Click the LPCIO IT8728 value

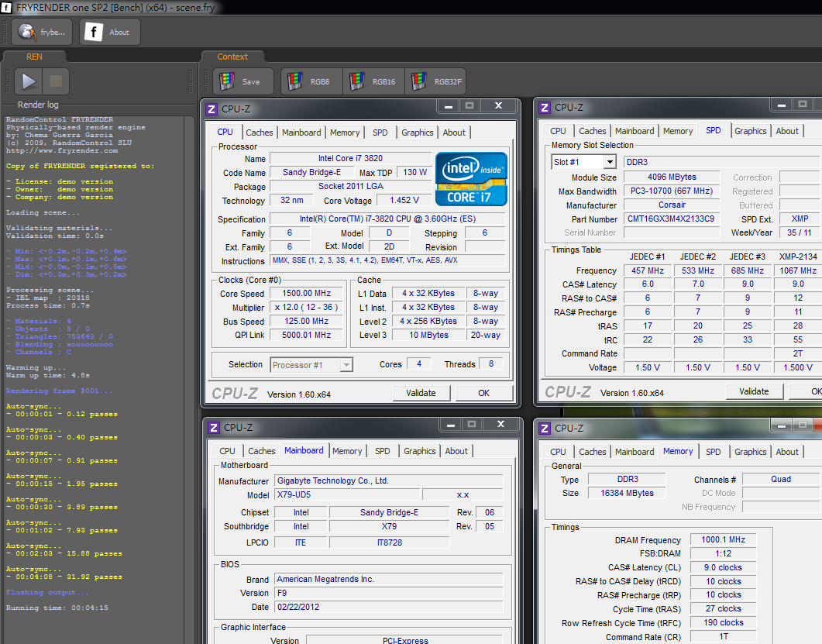coord(389,542)
